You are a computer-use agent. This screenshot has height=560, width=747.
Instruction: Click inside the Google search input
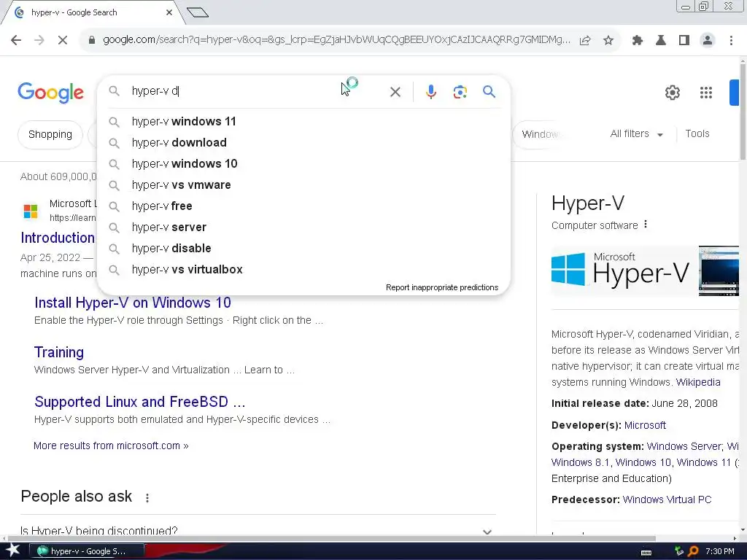pyautogui.click(x=258, y=91)
